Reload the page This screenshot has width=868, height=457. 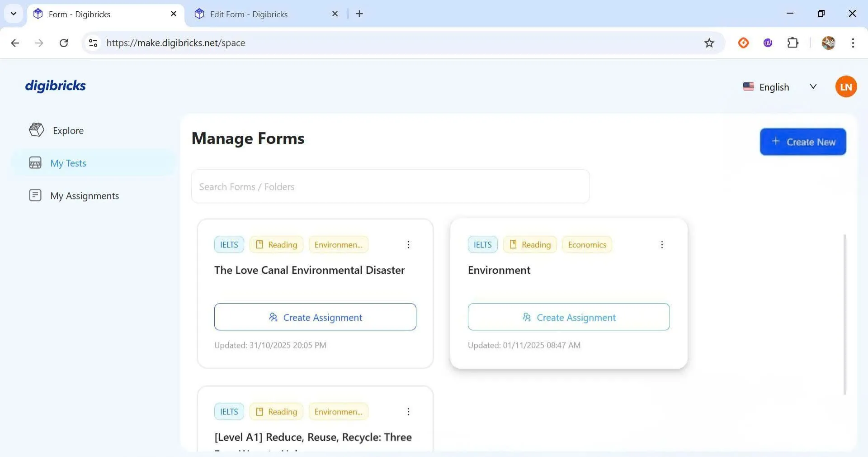click(x=64, y=43)
